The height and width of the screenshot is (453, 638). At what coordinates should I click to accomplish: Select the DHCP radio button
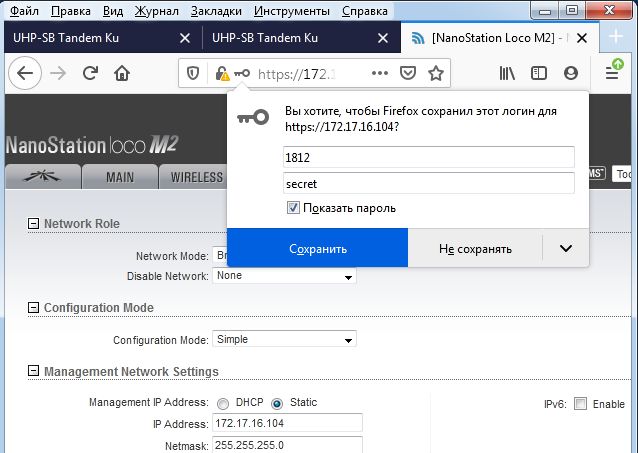(223, 403)
